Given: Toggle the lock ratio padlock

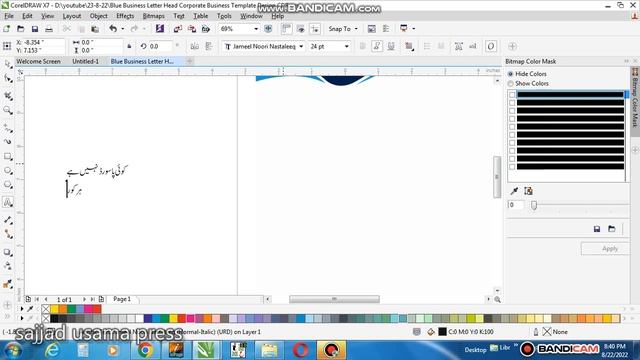Looking at the screenshot, I should pyautogui.click(x=129, y=47).
